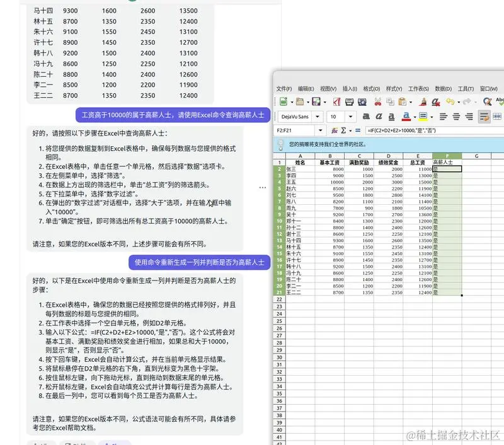This screenshot has height=445, width=504.
Task: Click the New spreadsheet icon in Calc
Action: (283, 101)
